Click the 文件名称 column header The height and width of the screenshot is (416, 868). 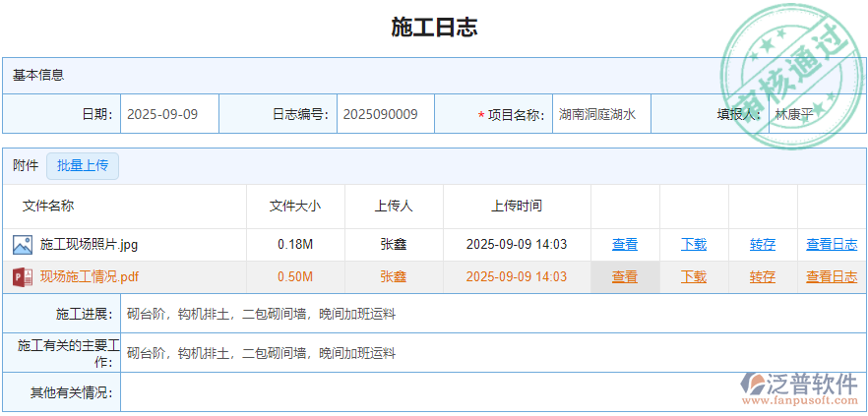48,207
